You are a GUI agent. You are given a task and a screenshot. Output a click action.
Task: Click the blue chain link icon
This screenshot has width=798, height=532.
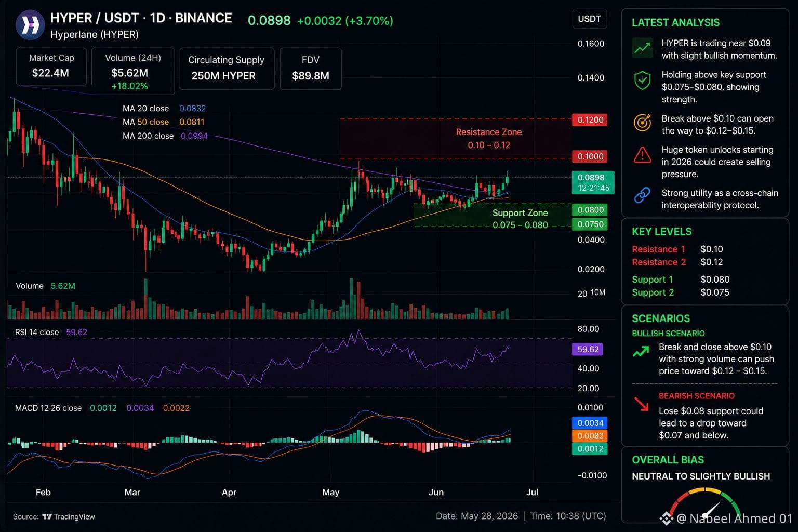[643, 195]
